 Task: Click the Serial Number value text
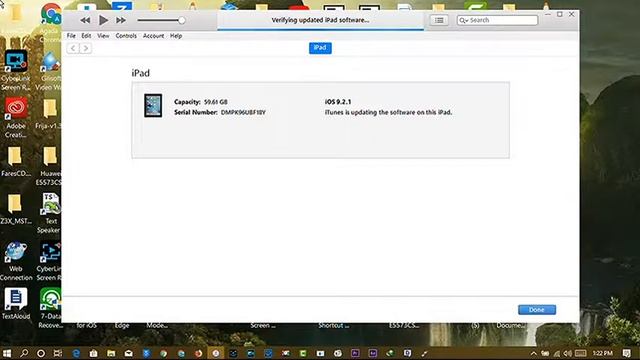243,112
